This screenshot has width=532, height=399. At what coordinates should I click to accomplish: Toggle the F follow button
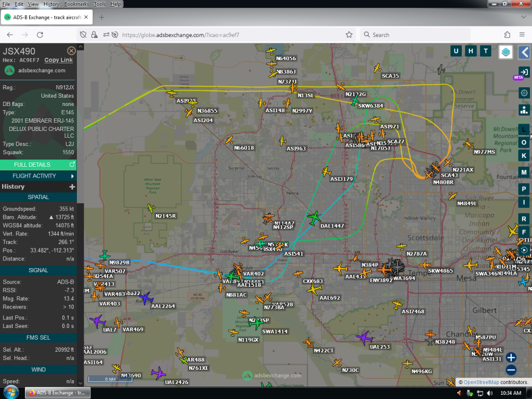click(x=524, y=232)
